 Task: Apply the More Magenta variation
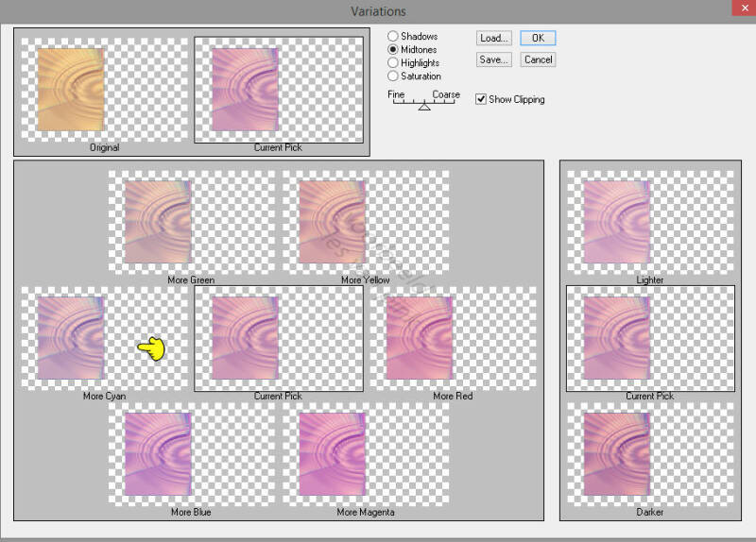[x=366, y=454]
